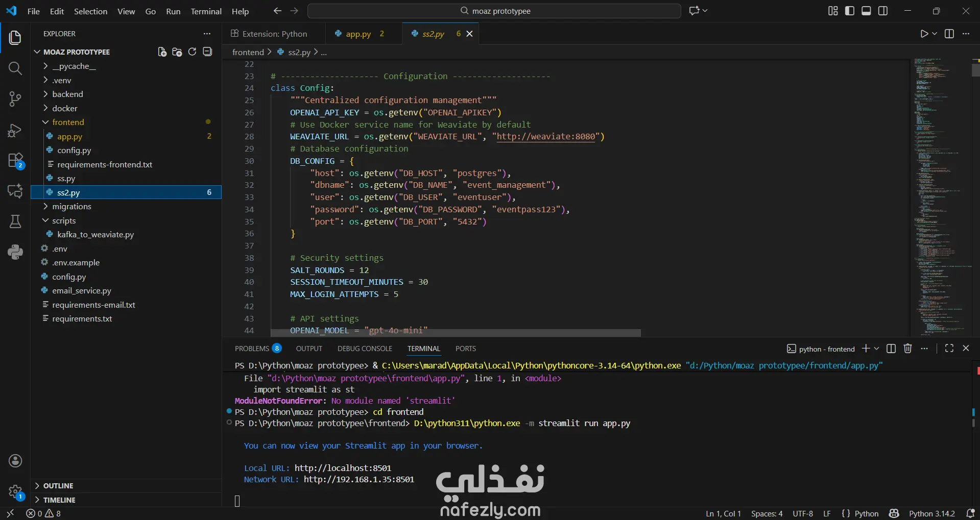
Task: Go forward in navigation history
Action: (x=294, y=11)
